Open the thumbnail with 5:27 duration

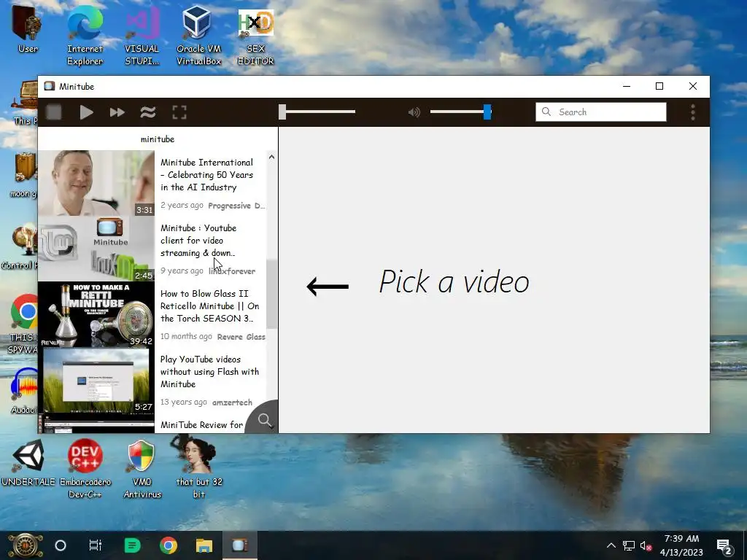pos(96,380)
